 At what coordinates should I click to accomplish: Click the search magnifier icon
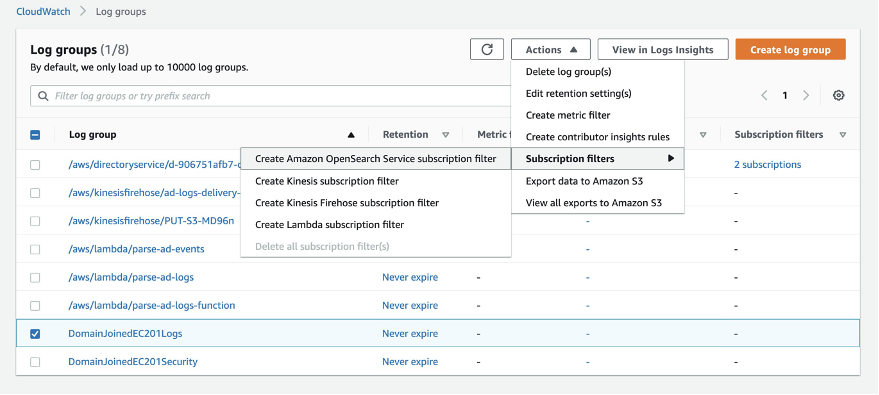click(x=43, y=96)
